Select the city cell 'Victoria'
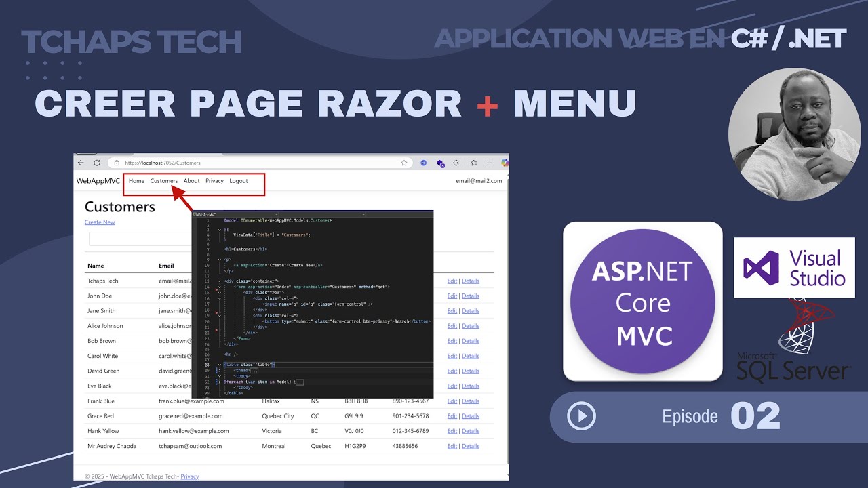The width and height of the screenshot is (868, 488). (x=273, y=431)
